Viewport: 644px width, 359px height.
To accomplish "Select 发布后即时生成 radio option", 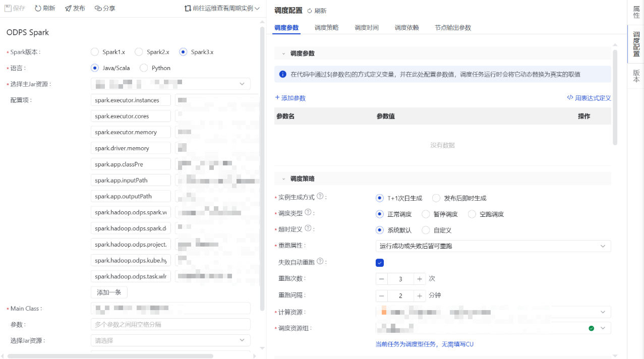I will 436,198.
